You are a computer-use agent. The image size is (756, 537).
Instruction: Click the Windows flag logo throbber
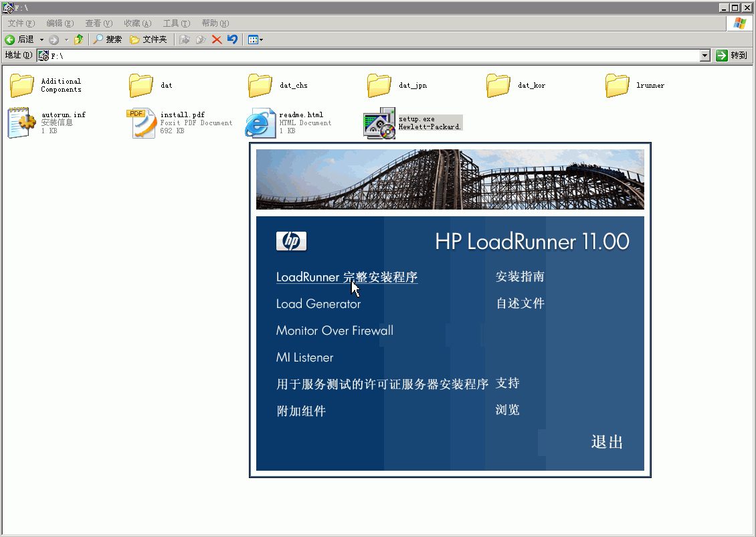pos(740,23)
